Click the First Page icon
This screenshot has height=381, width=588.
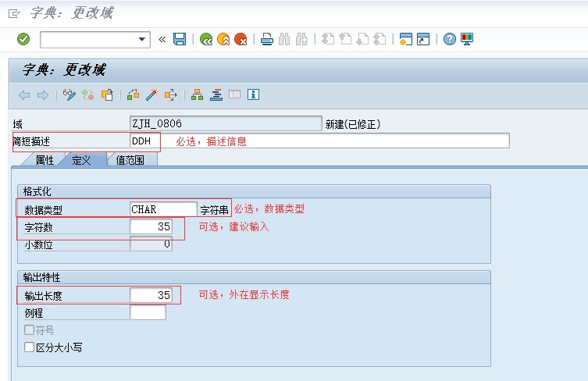tap(328, 39)
